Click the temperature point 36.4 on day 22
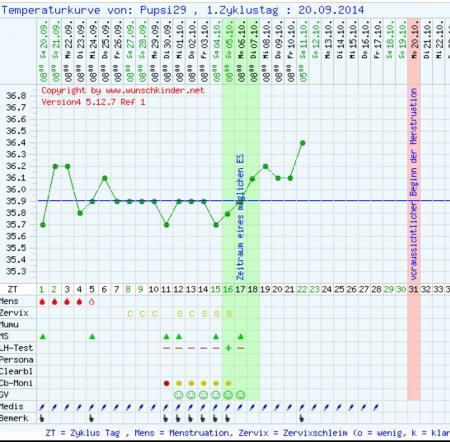 pyautogui.click(x=303, y=143)
